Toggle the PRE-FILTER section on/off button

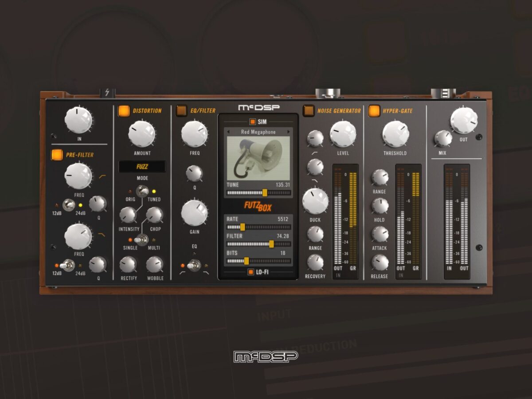click(x=57, y=155)
